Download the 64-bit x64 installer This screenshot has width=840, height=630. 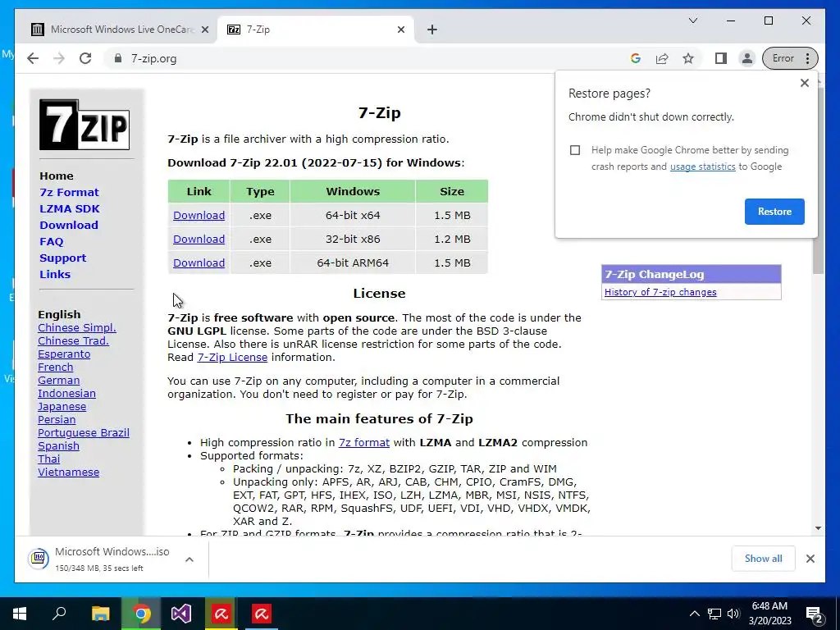[x=199, y=216]
